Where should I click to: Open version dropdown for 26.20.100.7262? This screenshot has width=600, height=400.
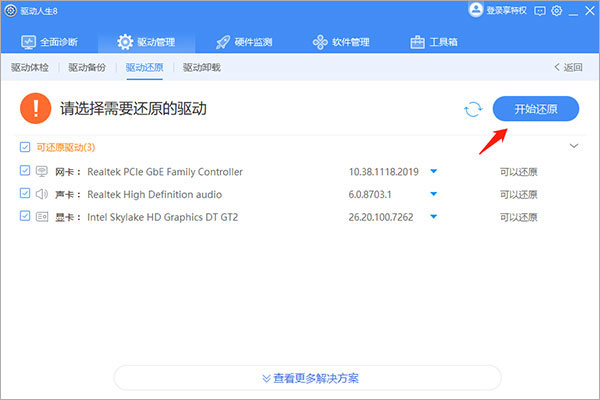(x=434, y=217)
